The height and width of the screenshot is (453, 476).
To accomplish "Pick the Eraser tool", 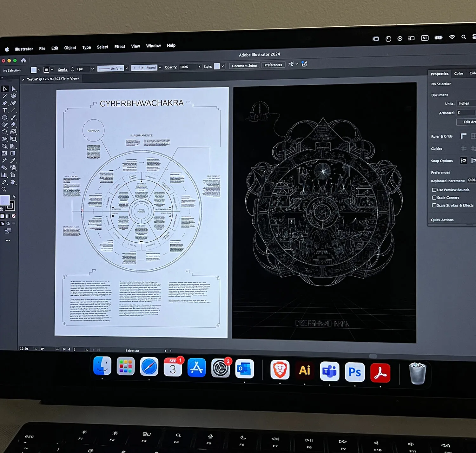I will click(x=13, y=125).
